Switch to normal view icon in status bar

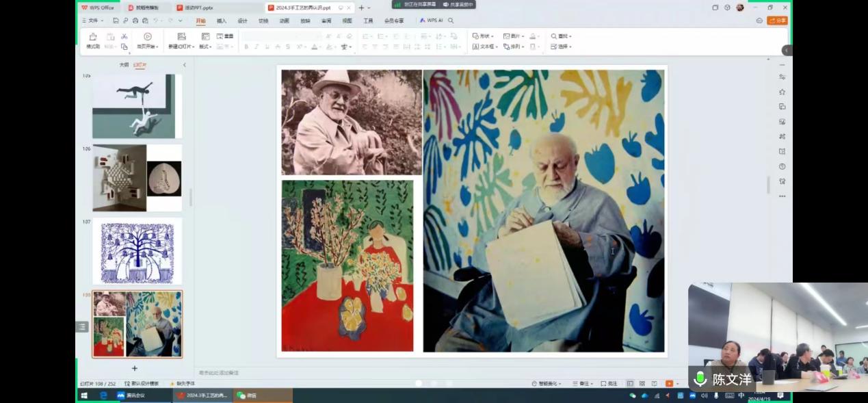tap(630, 383)
